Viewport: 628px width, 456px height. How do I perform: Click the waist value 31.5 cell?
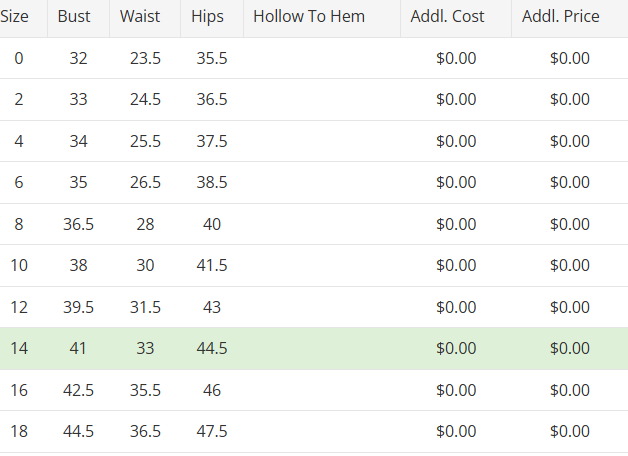[145, 307]
